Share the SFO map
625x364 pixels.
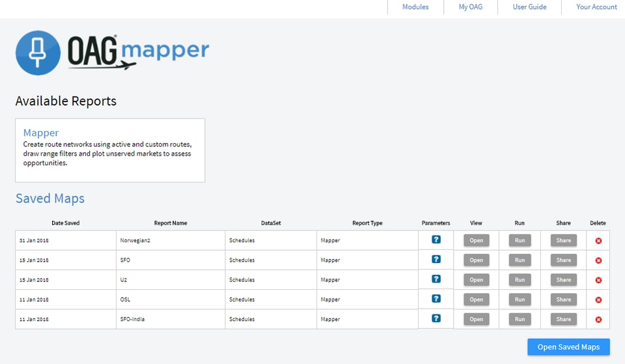[564, 260]
